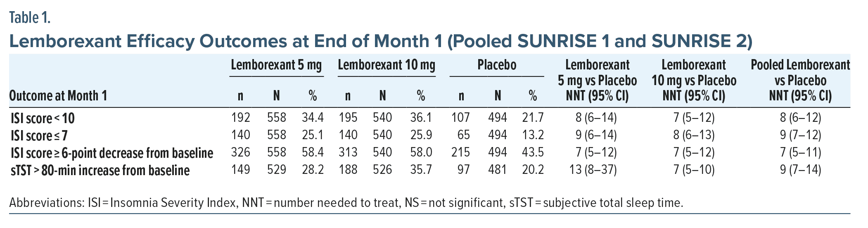
Task: Select the "9 (7–14)" pooled NNT cell
Action: pos(800,170)
